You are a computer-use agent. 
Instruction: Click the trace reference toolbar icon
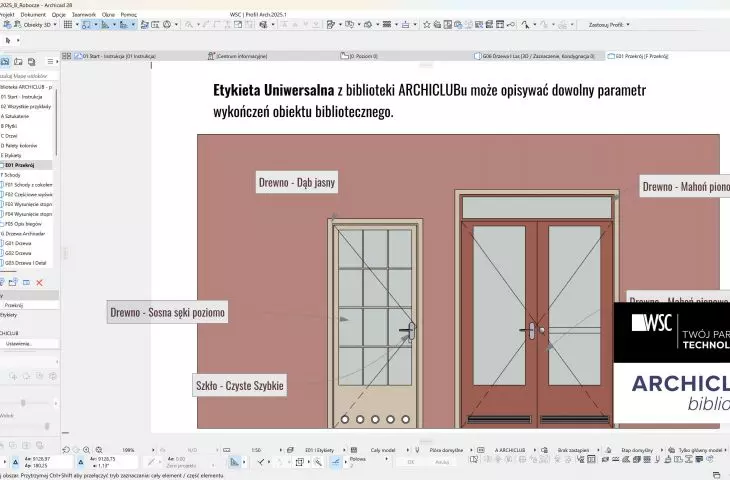[145, 25]
